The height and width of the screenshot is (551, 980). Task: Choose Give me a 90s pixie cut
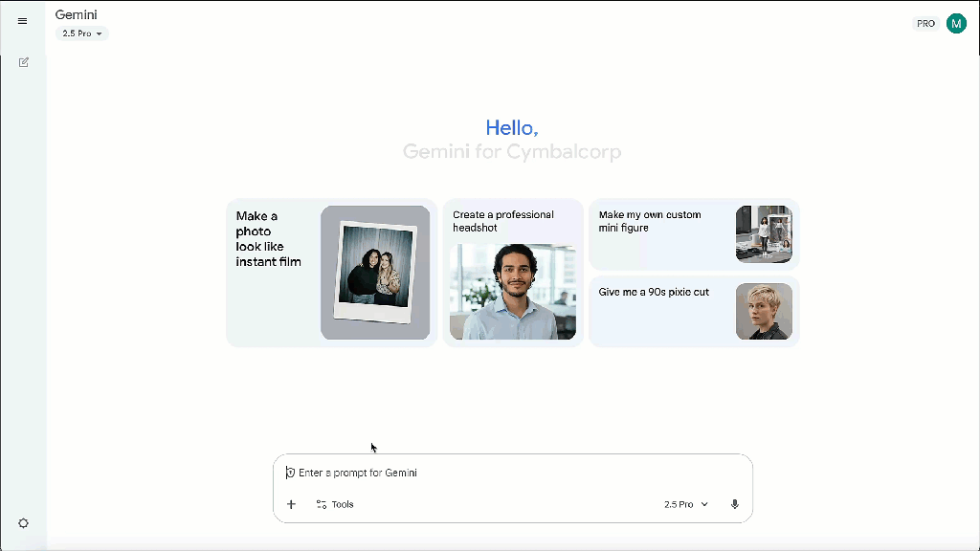[695, 312]
